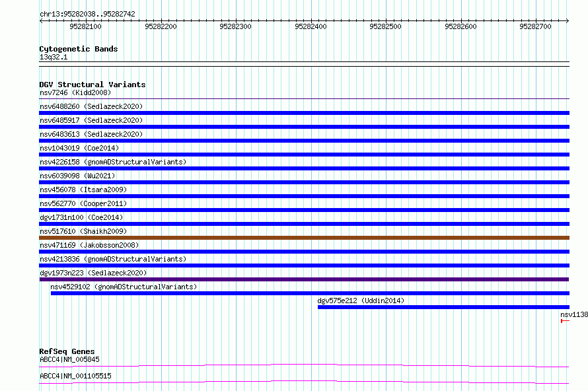Click ruler position 95282100
The image size is (588, 391).
point(85,26)
